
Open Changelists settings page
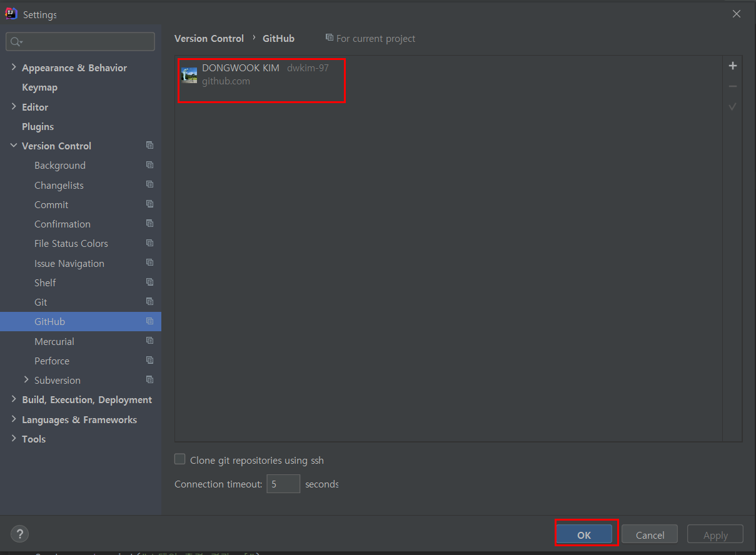(59, 185)
